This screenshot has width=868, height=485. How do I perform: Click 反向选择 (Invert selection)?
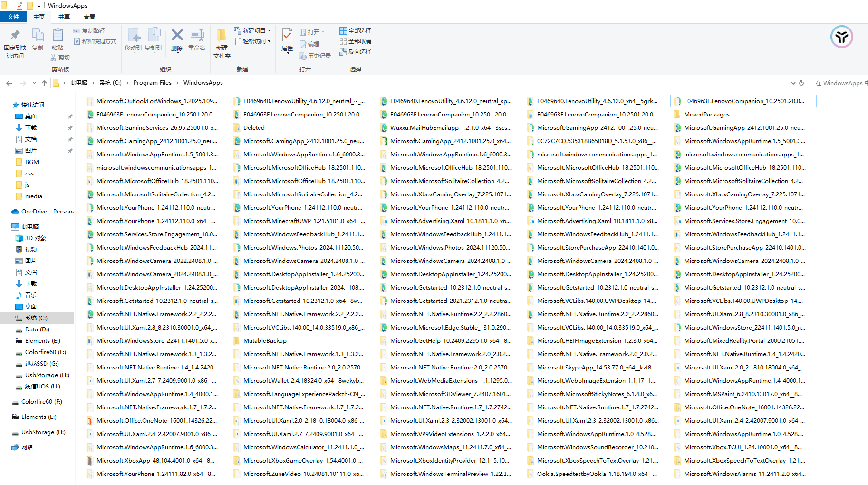(x=355, y=52)
